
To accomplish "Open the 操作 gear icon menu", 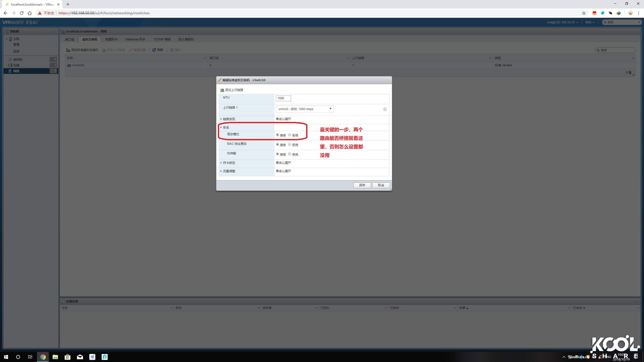I will coord(176,50).
